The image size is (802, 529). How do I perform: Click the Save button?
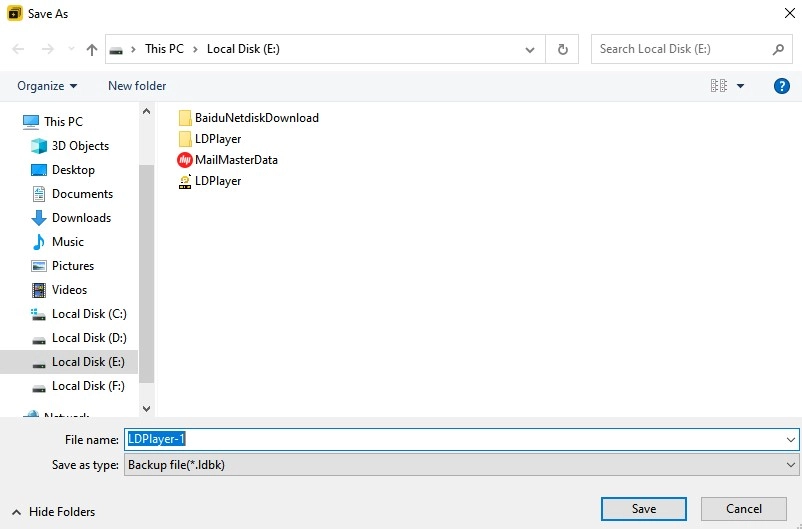pyautogui.click(x=643, y=509)
